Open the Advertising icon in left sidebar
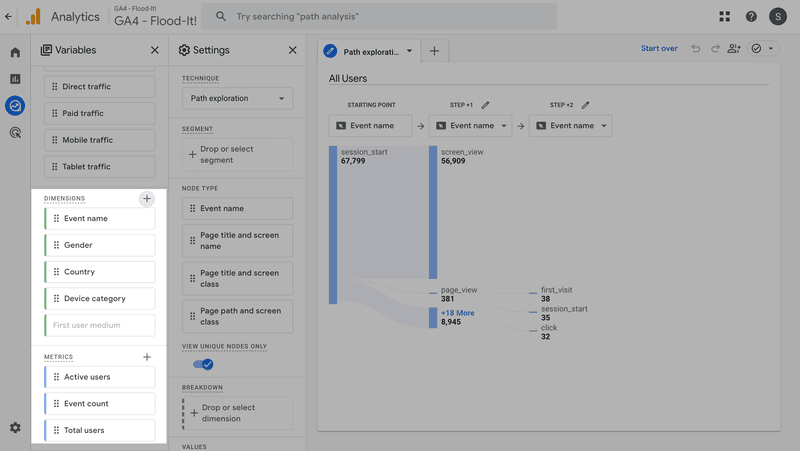 (x=15, y=132)
